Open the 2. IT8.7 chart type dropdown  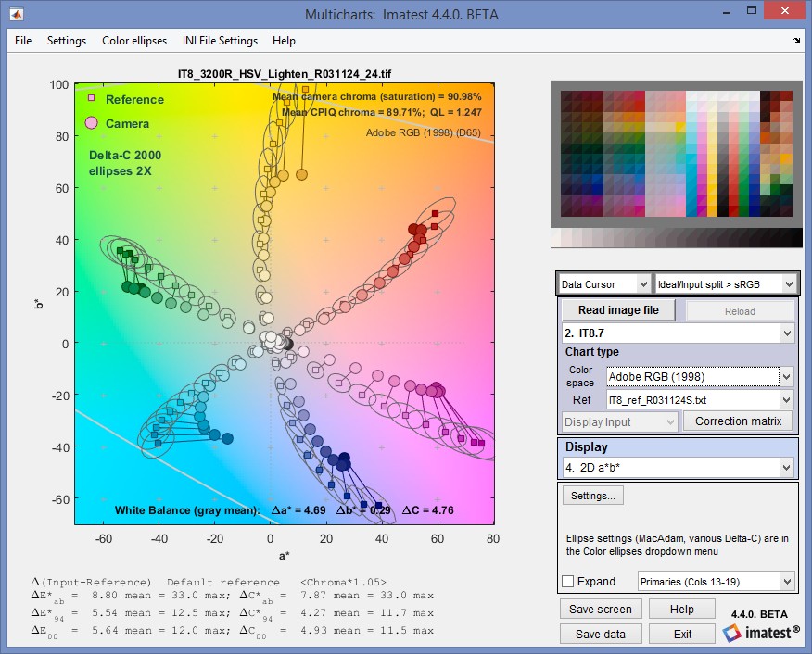pyautogui.click(x=679, y=333)
